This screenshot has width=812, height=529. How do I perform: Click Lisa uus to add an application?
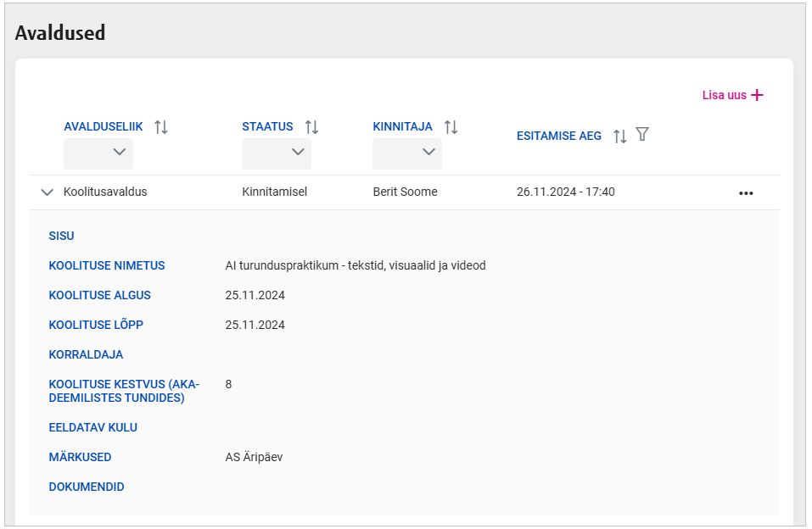(x=732, y=95)
